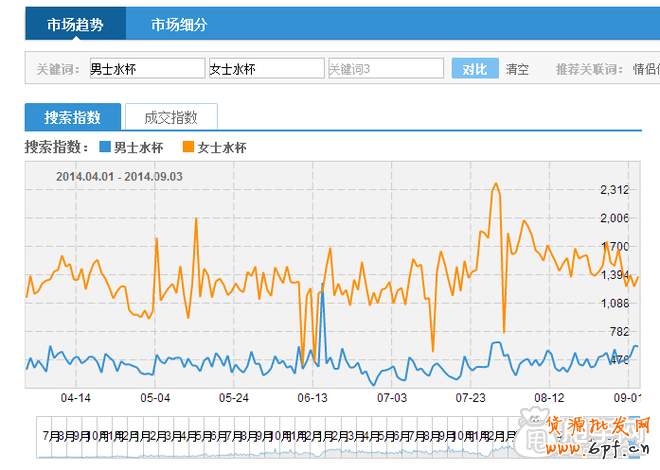This screenshot has width=660, height=470.
Task: Toggle the blue 男士水杯 legend swatch
Action: coord(105,148)
